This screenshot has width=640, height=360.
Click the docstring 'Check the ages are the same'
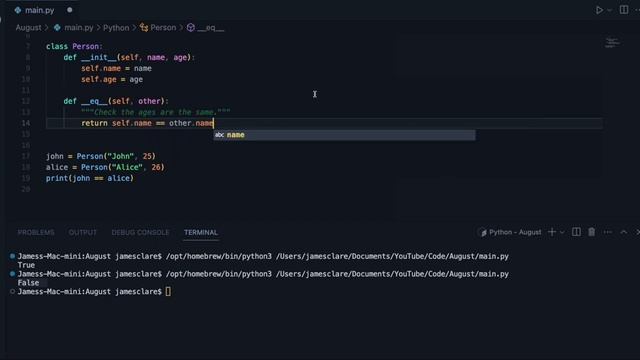click(156, 112)
